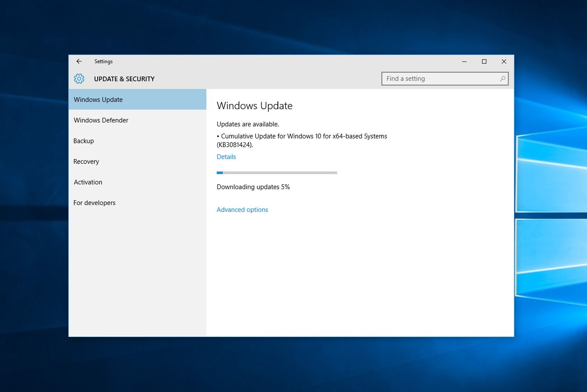Close the Settings window
The image size is (587, 392).
point(504,61)
